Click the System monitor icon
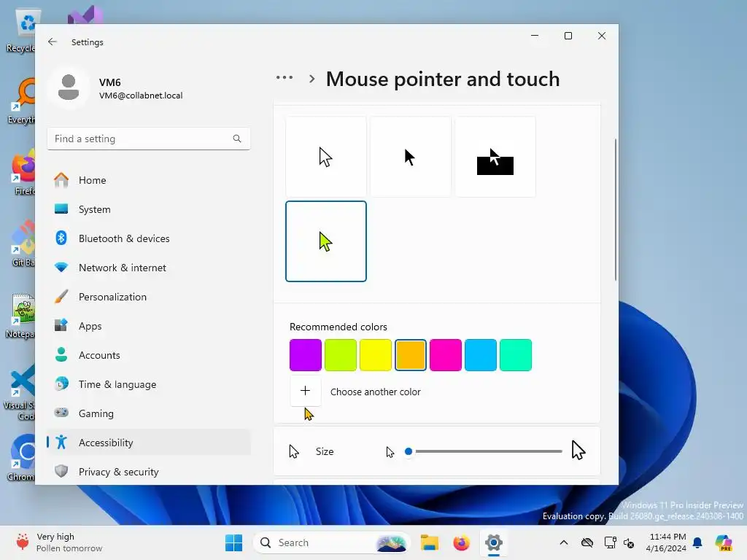Image resolution: width=747 pixels, height=560 pixels. pos(61,209)
